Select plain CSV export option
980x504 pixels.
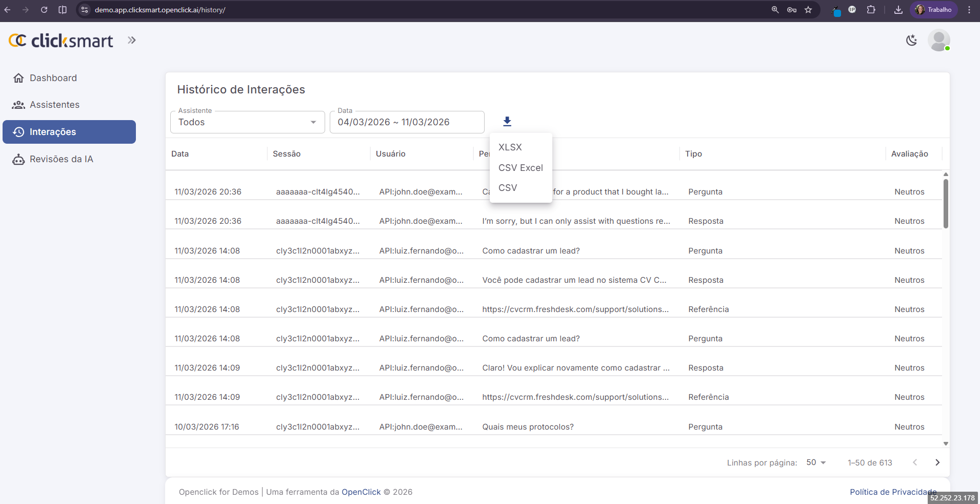pos(508,188)
